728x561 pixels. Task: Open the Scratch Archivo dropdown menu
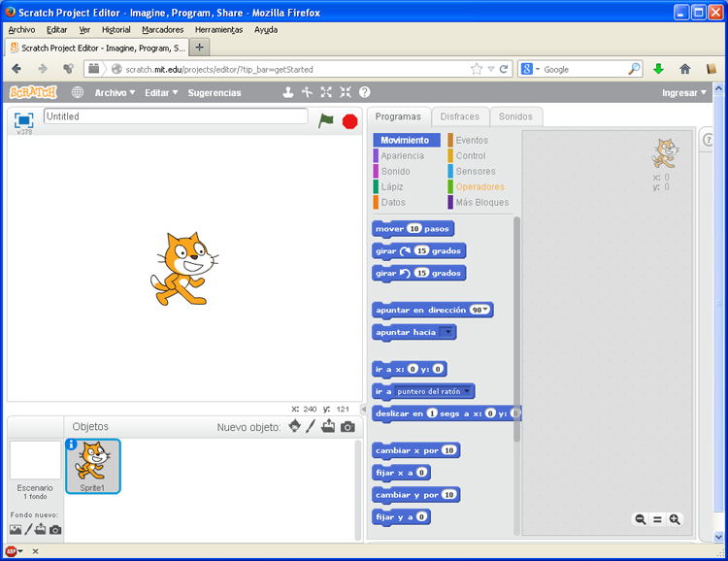(115, 93)
